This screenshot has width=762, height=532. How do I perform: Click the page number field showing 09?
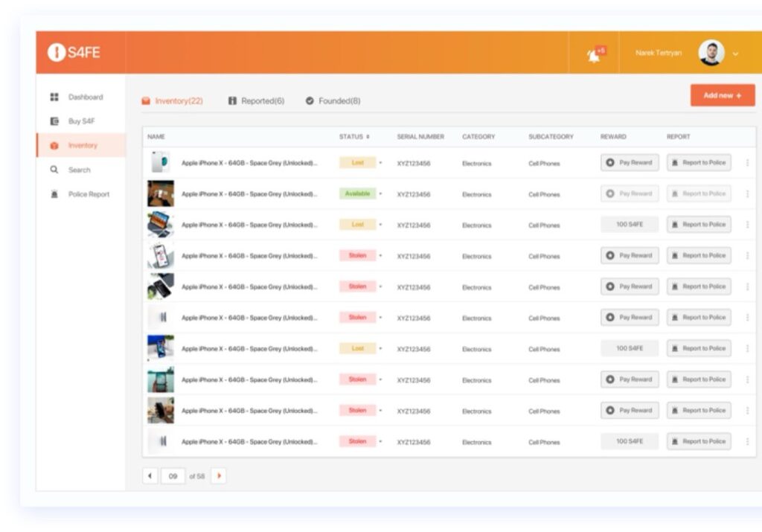tap(173, 476)
